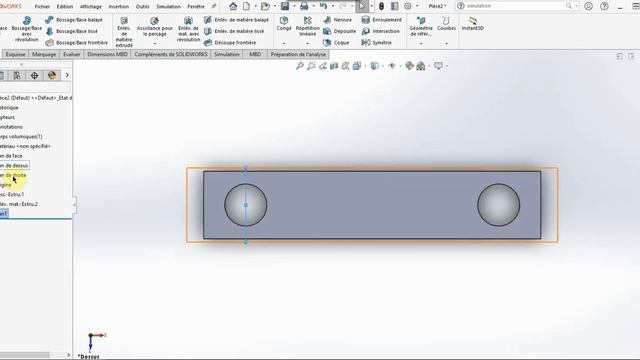Select Enlèv. mat.-Extru.2 in feature tree

tap(19, 204)
